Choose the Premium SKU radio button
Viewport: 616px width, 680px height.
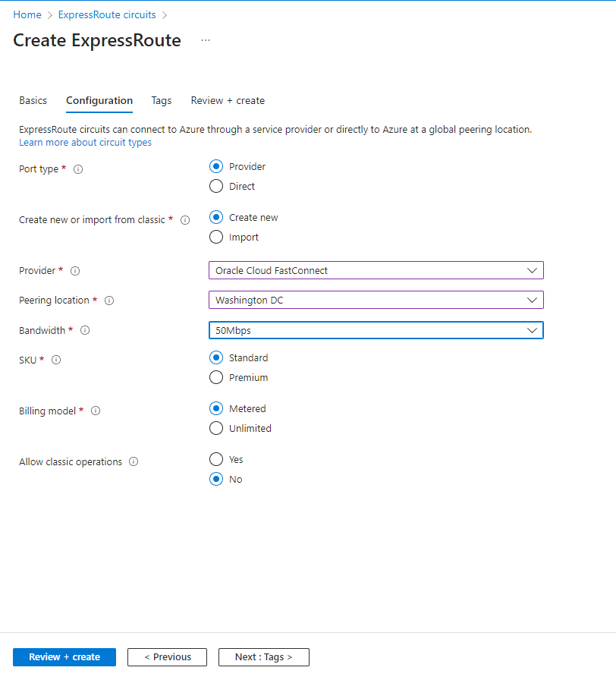216,377
